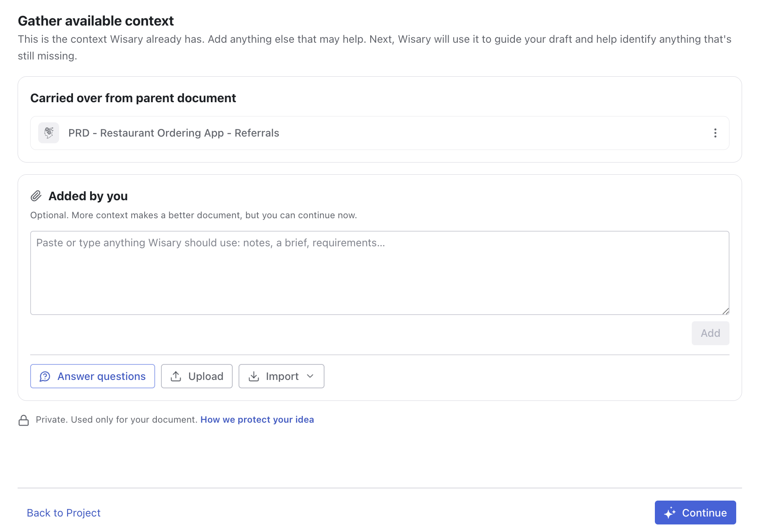
Task: Click the lock icon next to Private
Action: tap(24, 420)
